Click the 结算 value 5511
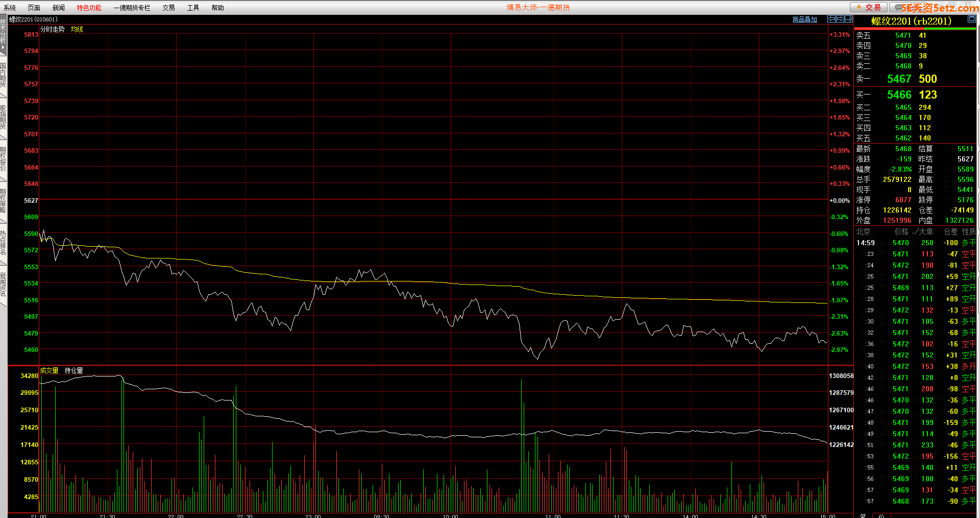Screen dimensions: 980x518 click(966, 149)
